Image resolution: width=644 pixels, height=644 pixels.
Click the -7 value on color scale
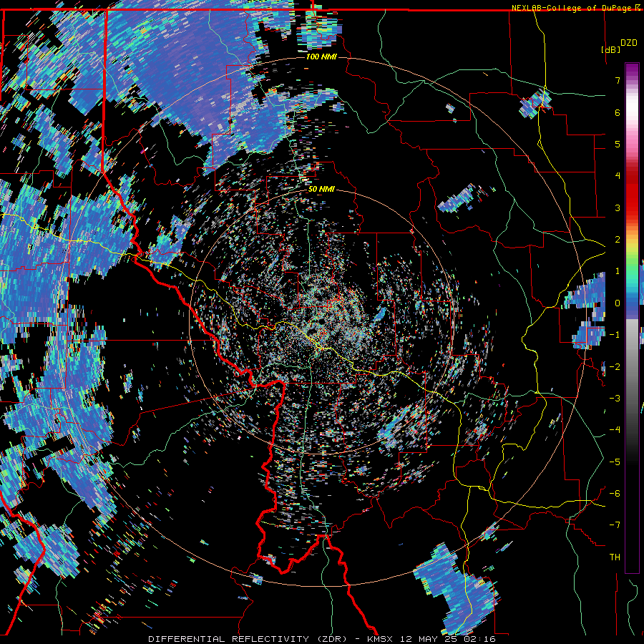615,525
